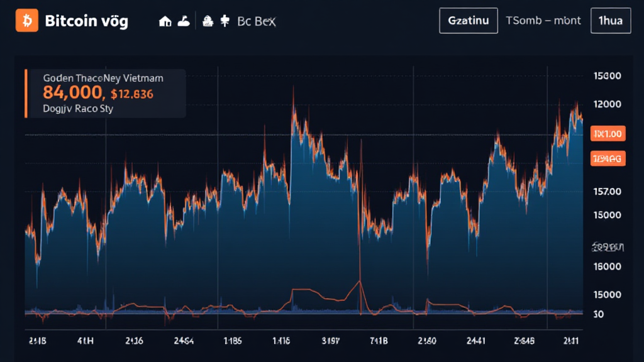Click the gauge icon next to the divider
The width and height of the screenshot is (644, 362).
209,20
